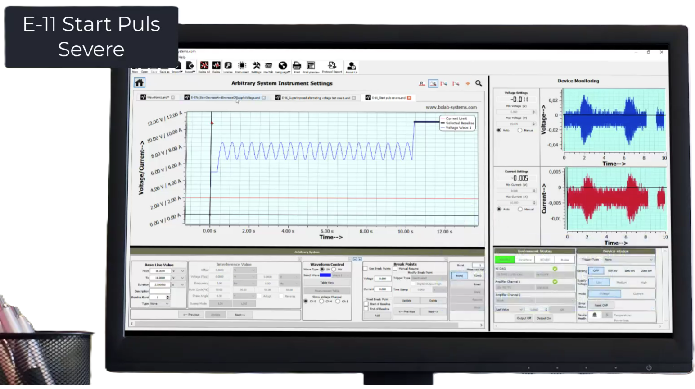The height and width of the screenshot is (389, 695).
Task: Click the Settings tools icon in toolbar
Action: tap(256, 66)
